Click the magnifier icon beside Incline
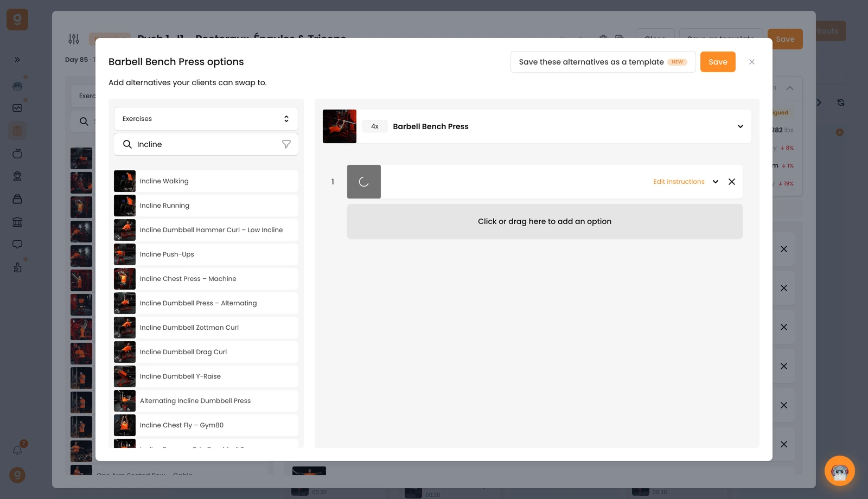This screenshot has height=499, width=868. (x=127, y=144)
